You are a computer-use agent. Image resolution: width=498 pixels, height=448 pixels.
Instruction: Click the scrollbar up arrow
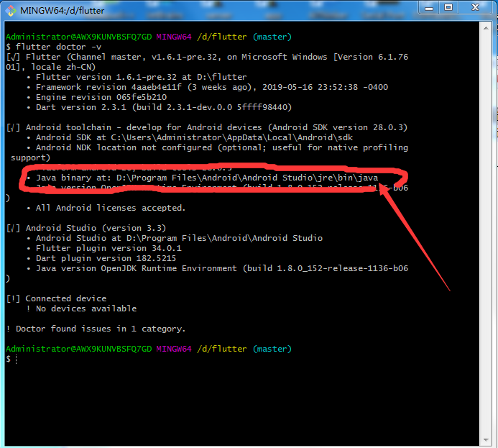(x=486, y=28)
